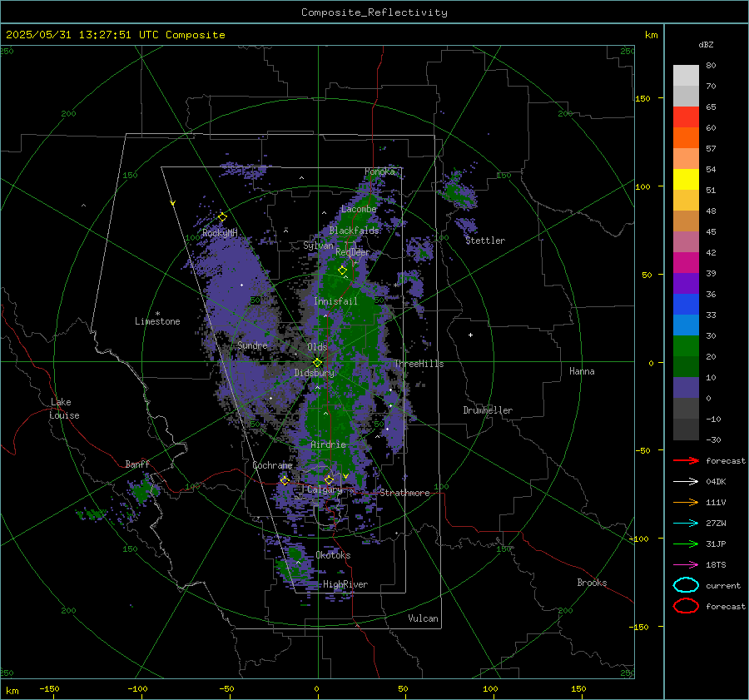Select the bright green swatch between 30 and 20
The height and width of the screenshot is (700, 749).
[x=686, y=345]
